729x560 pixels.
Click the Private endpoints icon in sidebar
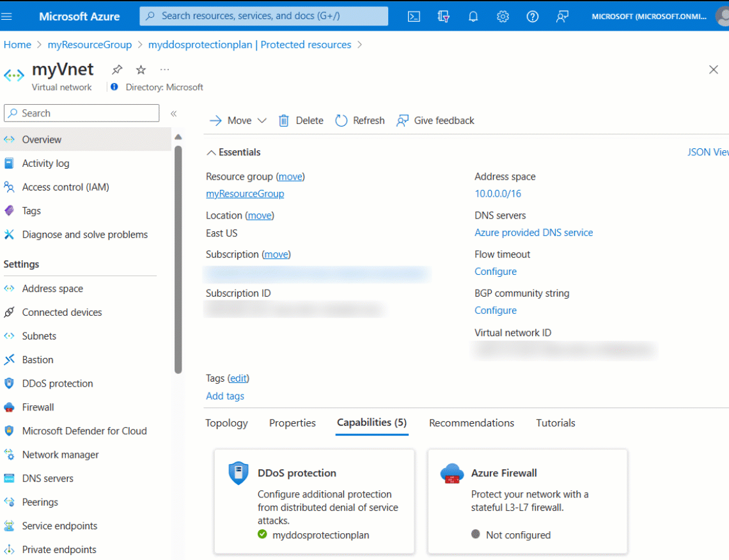pyautogui.click(x=9, y=549)
